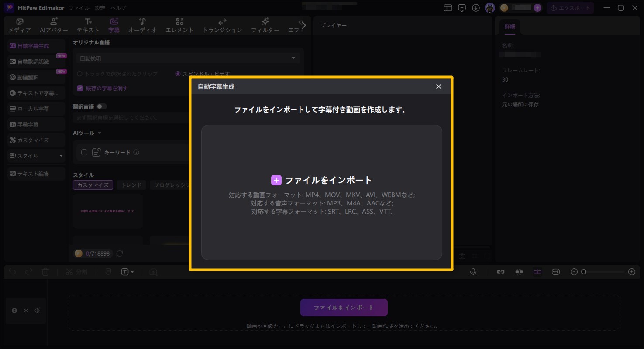Image resolution: width=644 pixels, height=349 pixels.
Task: Open the voiceover recording microphone tool
Action: pyautogui.click(x=473, y=271)
